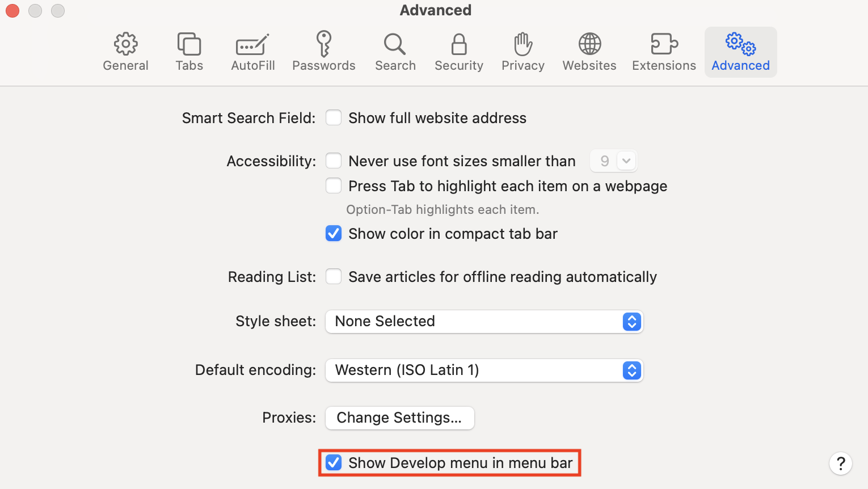The width and height of the screenshot is (868, 489).
Task: Open the Extensions pane
Action: tap(664, 52)
